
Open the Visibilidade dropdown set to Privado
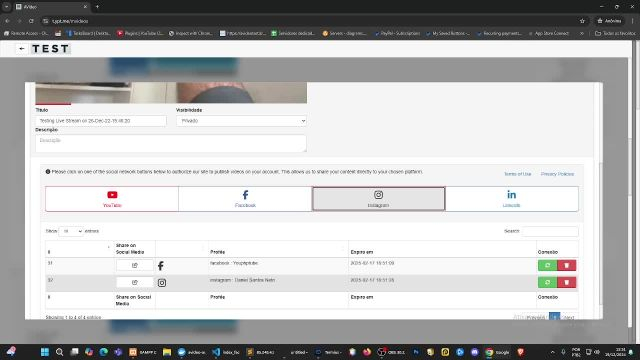241,121
